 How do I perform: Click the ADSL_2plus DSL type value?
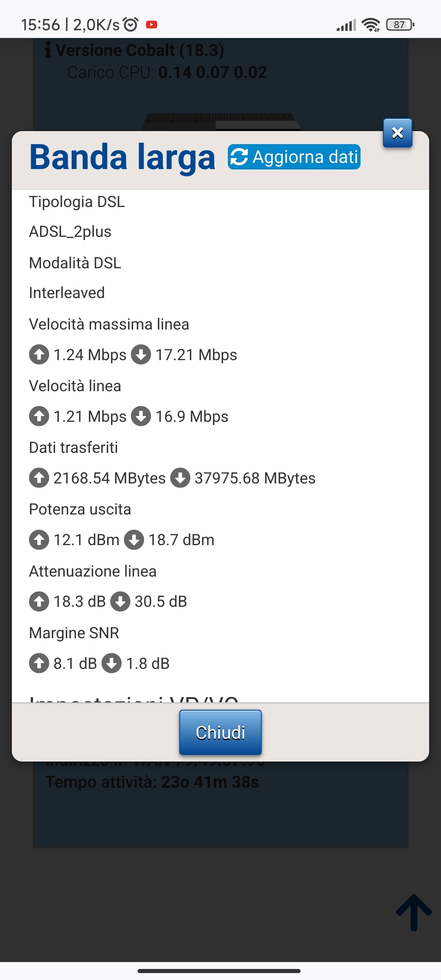(70, 232)
